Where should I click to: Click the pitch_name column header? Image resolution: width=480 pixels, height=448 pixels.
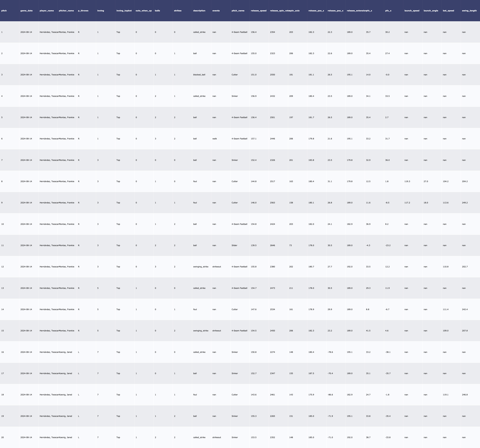(x=238, y=11)
